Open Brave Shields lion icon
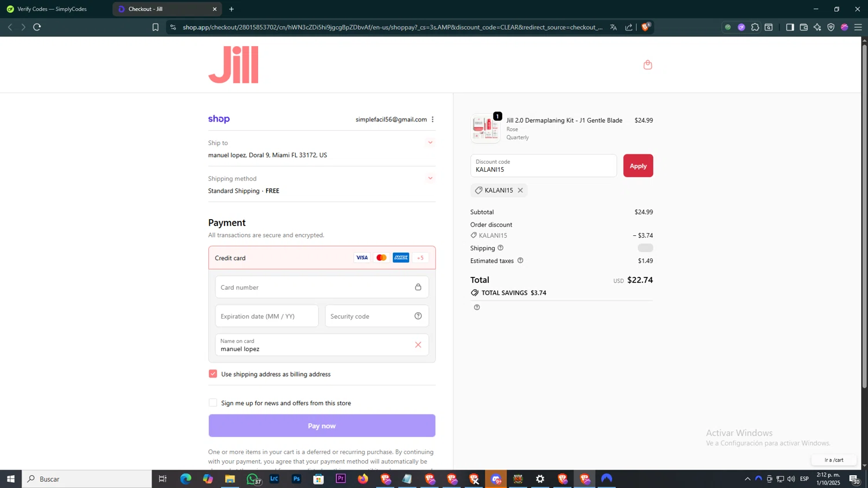This screenshot has height=488, width=868. [646, 27]
